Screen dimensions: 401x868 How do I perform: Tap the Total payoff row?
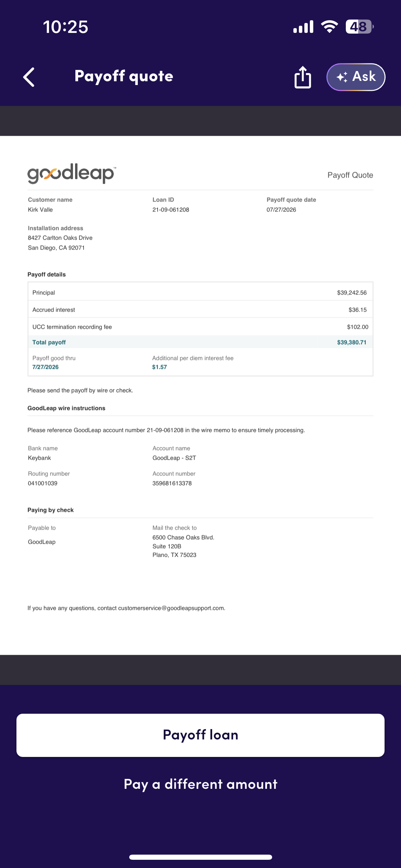point(200,342)
